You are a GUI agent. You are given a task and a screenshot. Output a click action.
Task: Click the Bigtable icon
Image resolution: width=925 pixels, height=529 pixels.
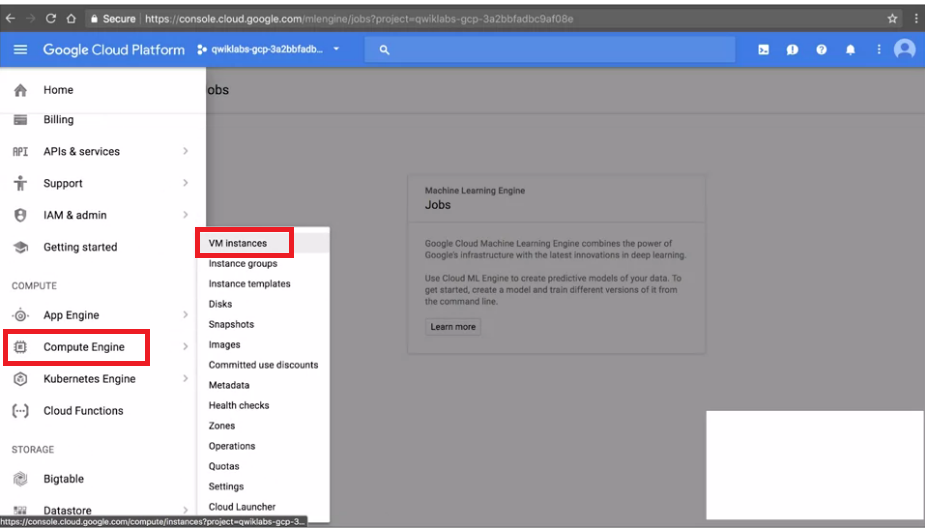tap(20, 479)
